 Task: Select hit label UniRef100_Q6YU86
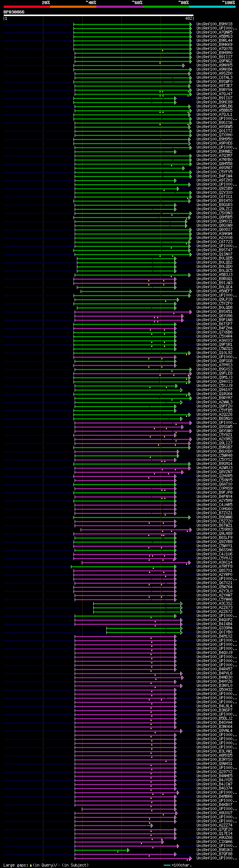click(215, 316)
